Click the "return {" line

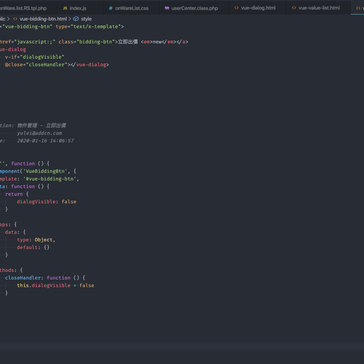pyautogui.click(x=17, y=194)
